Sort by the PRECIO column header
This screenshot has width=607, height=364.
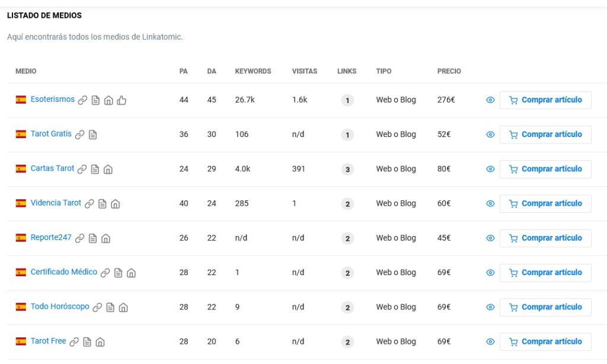449,71
